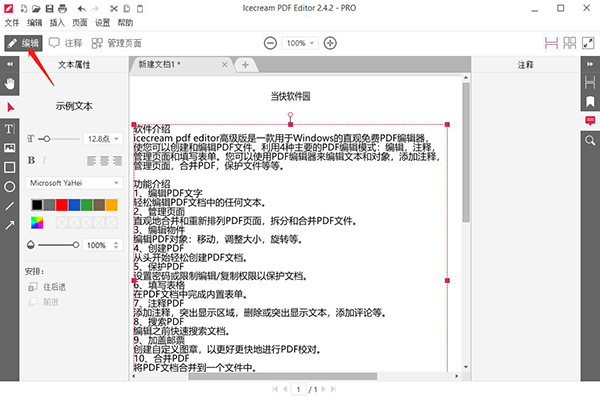The image size is (600, 397).
Task: Switch to 编辑 mode button
Action: point(23,43)
